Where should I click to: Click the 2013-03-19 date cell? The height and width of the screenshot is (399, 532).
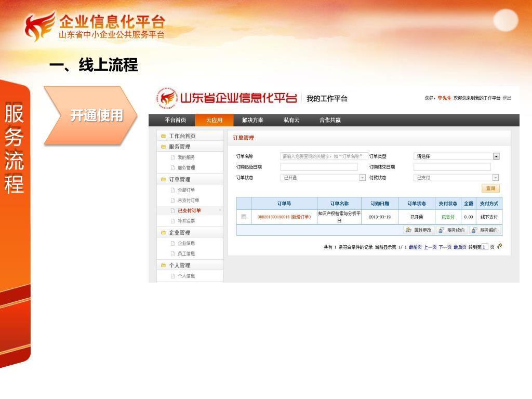point(380,217)
